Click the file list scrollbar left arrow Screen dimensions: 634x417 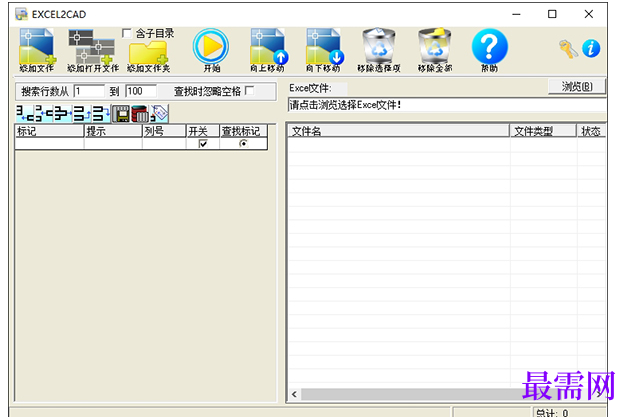[294, 394]
